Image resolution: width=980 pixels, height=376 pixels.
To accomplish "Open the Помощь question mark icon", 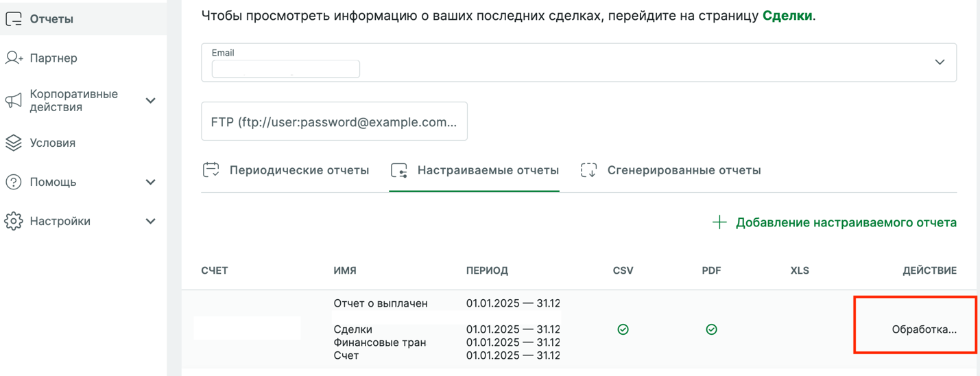I will [14, 182].
